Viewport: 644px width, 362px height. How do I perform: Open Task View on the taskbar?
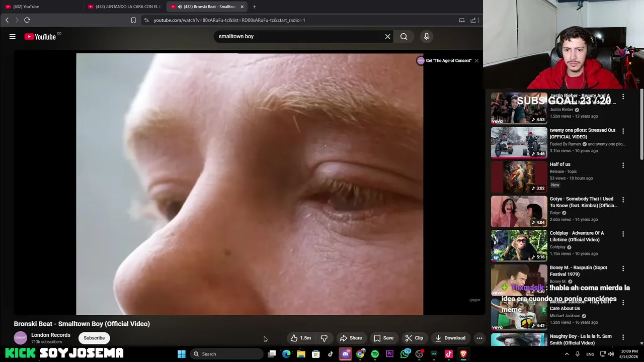click(x=272, y=354)
